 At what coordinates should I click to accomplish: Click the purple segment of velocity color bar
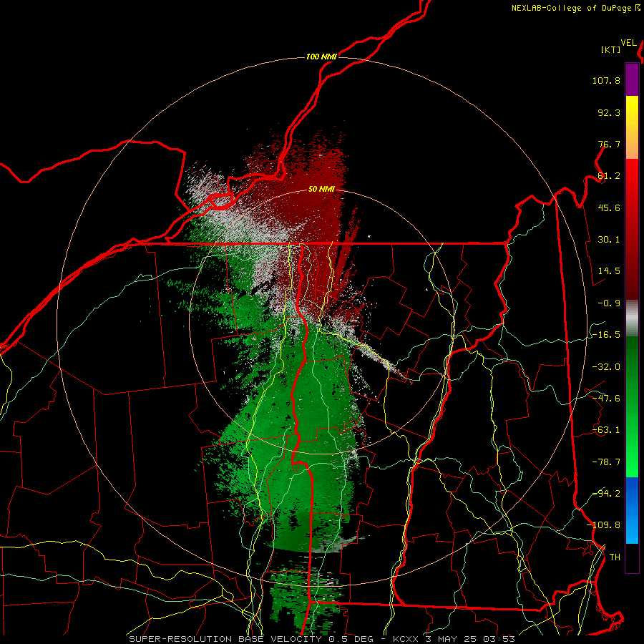(632, 79)
